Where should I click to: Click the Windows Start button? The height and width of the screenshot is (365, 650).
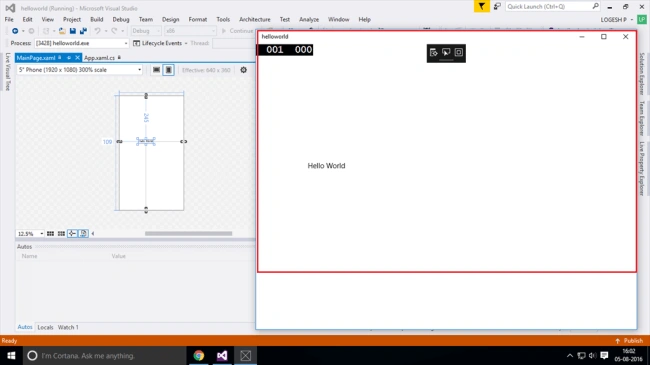click(x=11, y=355)
